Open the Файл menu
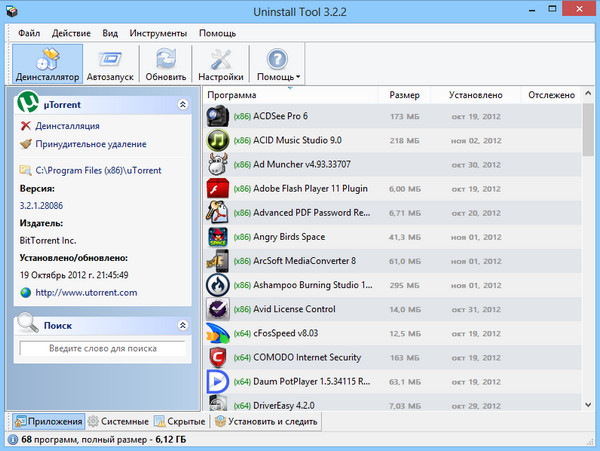Image resolution: width=600 pixels, height=451 pixels. (x=29, y=33)
